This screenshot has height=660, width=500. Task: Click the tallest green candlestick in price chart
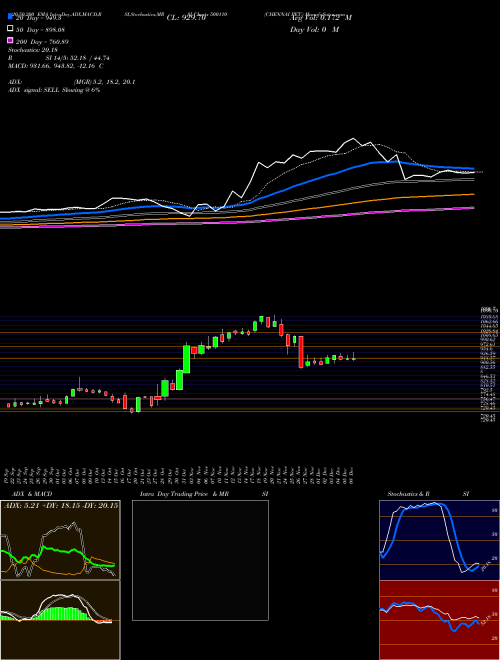pyautogui.click(x=186, y=359)
